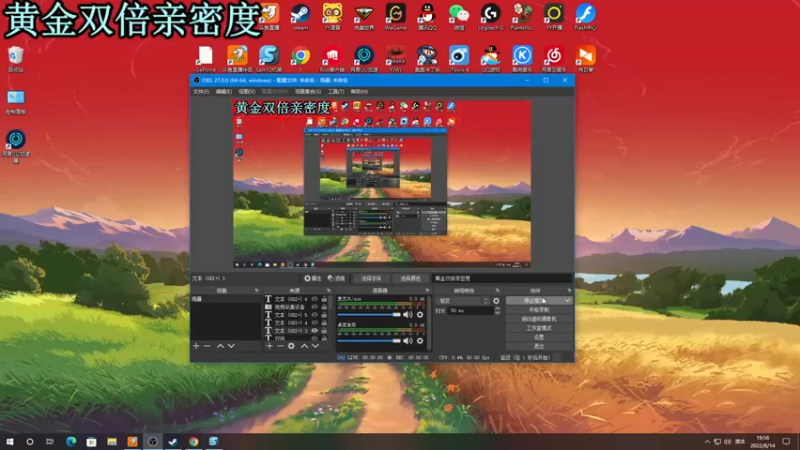Toggle visibility of 文本 (GDI+) 6 source

click(315, 299)
